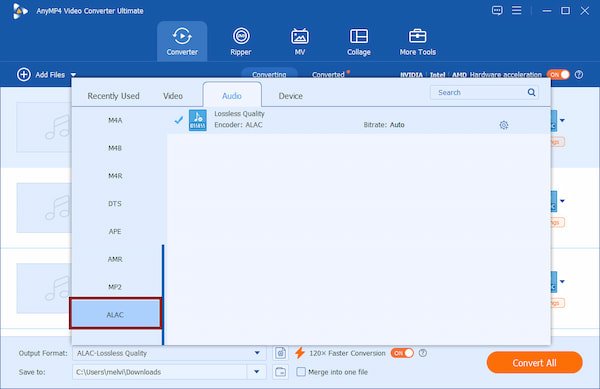Click the Lossless Quality format icon
This screenshot has height=389, width=600.
pos(197,120)
